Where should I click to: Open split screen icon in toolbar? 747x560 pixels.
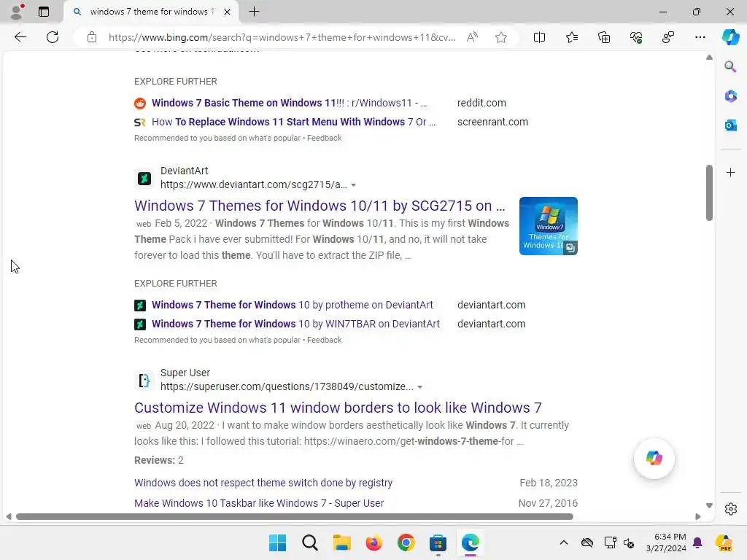[539, 37]
